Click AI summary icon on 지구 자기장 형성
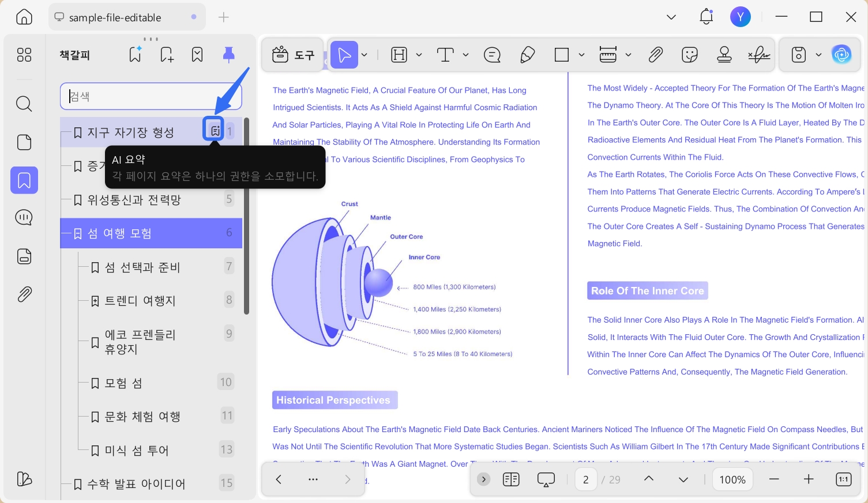Screen dimensions: 868x503 pos(215,131)
